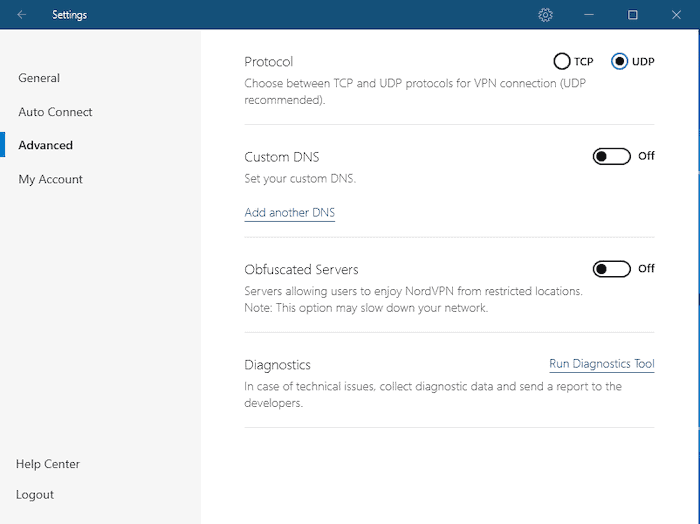
Task: Select the UDP protocol radio button
Action: [x=620, y=62]
